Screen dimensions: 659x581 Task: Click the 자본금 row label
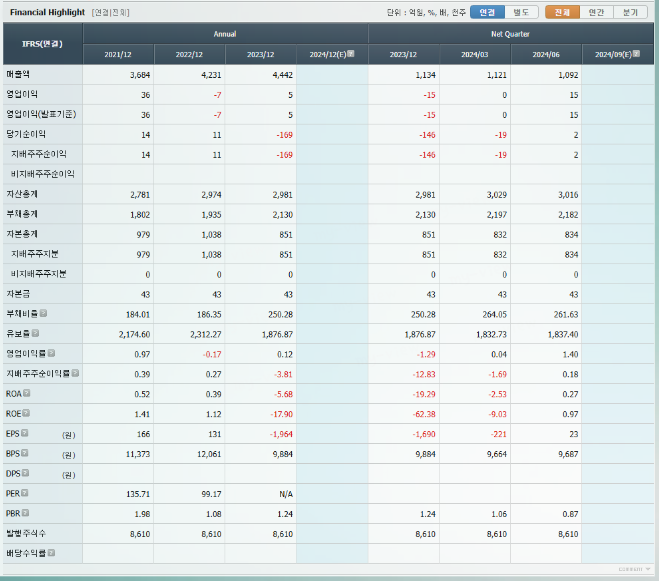[18, 293]
